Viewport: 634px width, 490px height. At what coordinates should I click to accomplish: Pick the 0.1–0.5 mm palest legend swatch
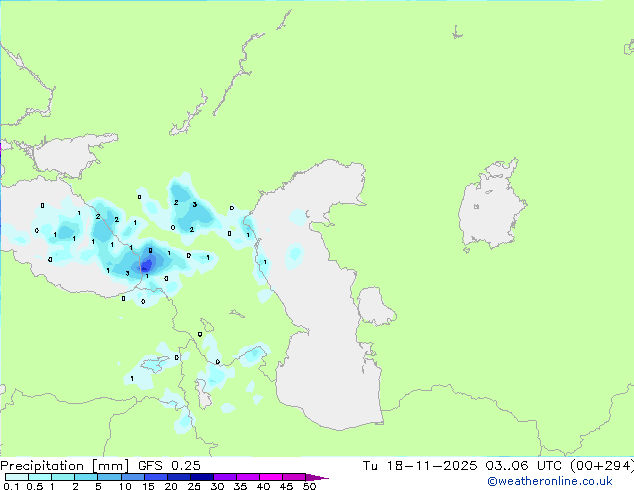(x=17, y=477)
